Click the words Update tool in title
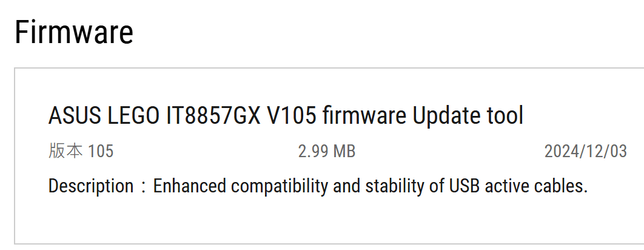This screenshot has height=250, width=644. click(x=468, y=116)
